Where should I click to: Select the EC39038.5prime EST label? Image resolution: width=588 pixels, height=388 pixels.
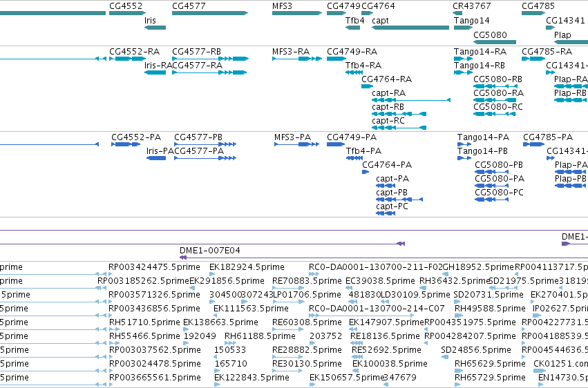point(380,281)
